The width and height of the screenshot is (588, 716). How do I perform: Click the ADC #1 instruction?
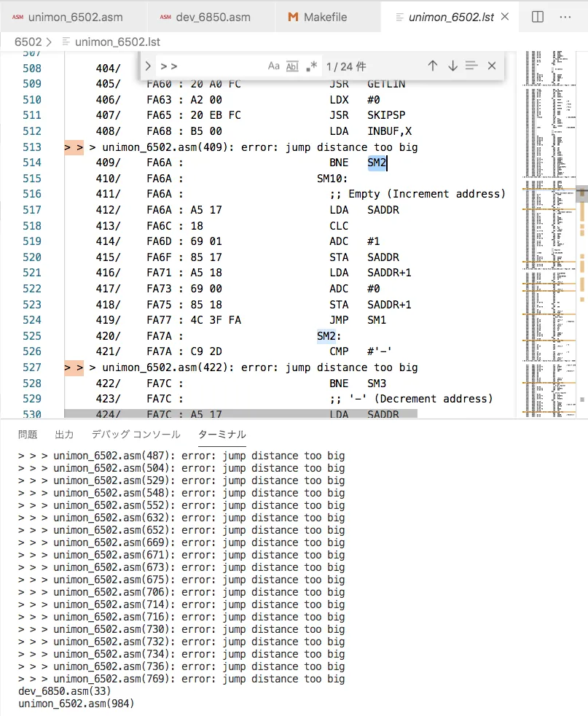[x=354, y=241]
